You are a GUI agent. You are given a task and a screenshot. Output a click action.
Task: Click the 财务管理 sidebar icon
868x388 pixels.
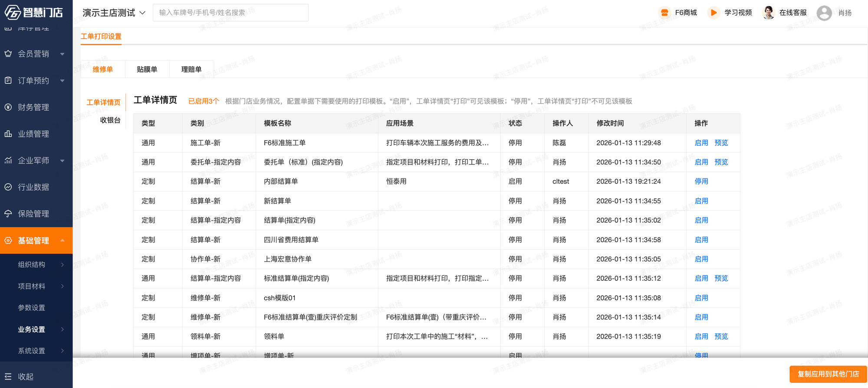(x=8, y=107)
